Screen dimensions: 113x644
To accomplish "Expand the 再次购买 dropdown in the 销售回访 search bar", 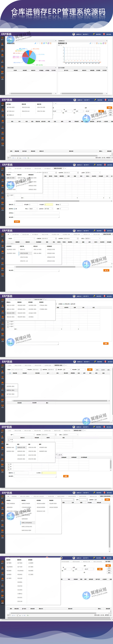I will coord(66,369).
